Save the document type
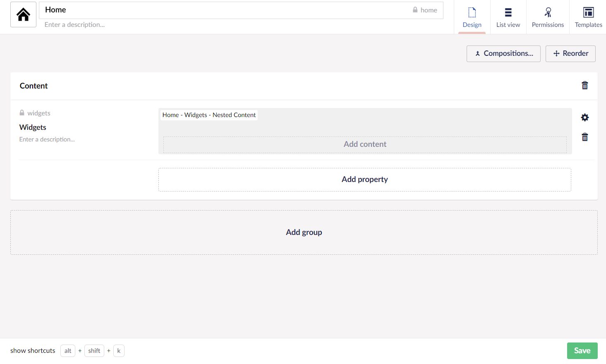Image resolution: width=606 pixels, height=364 pixels. coord(582,351)
